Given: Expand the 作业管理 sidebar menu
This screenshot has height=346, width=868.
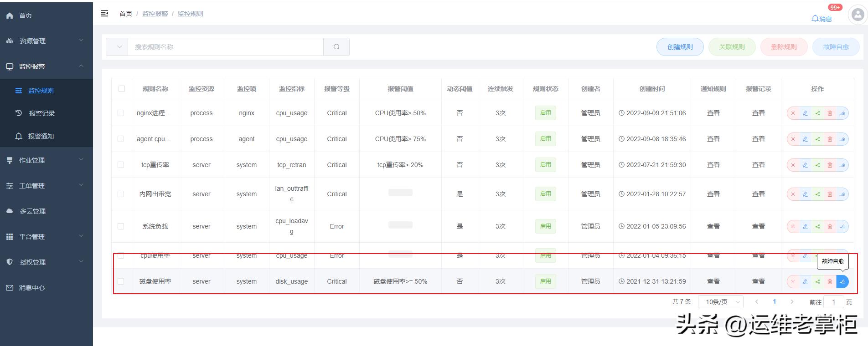Looking at the screenshot, I should point(46,160).
